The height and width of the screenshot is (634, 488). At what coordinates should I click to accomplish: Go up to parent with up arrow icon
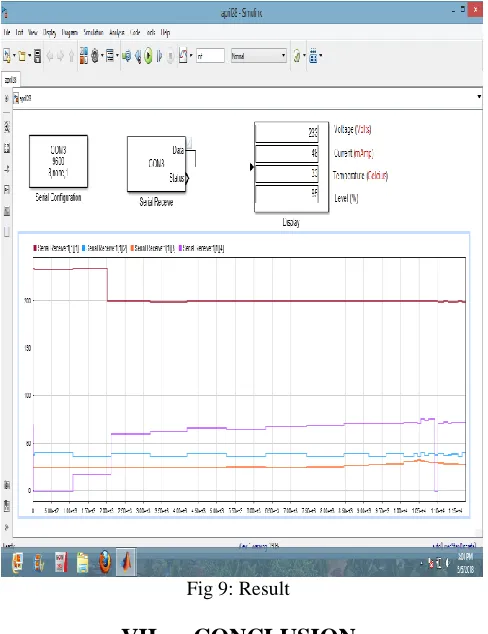[x=72, y=56]
